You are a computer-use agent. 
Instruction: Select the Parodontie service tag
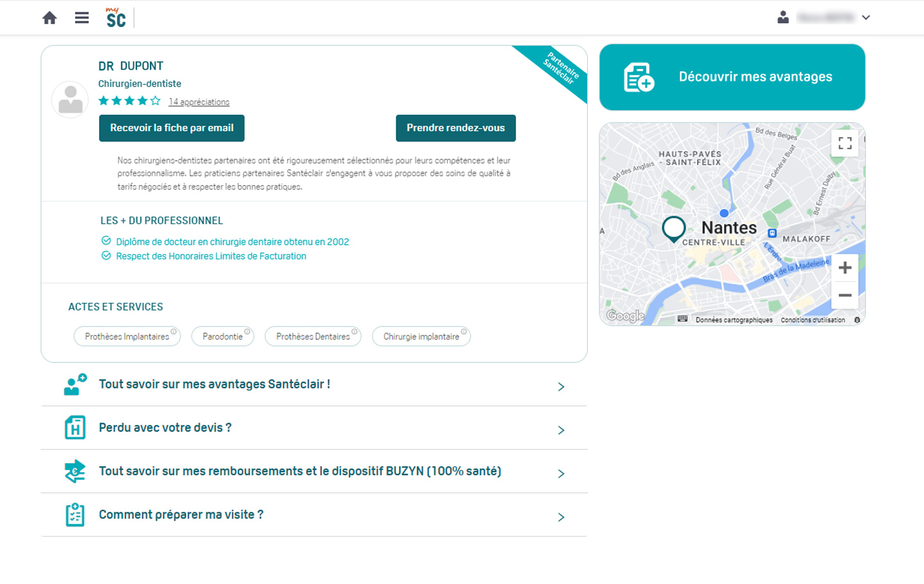[x=222, y=337]
